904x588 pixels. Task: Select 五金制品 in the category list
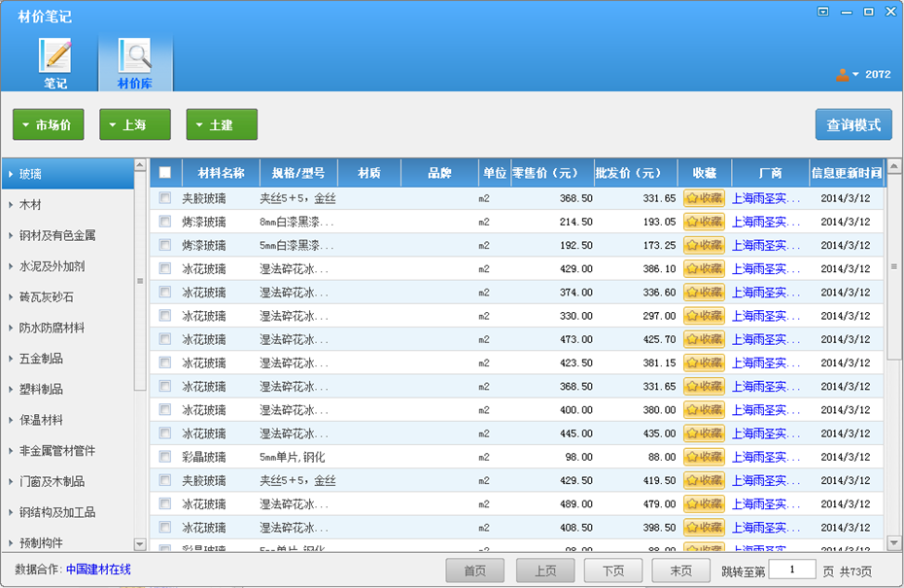41,359
